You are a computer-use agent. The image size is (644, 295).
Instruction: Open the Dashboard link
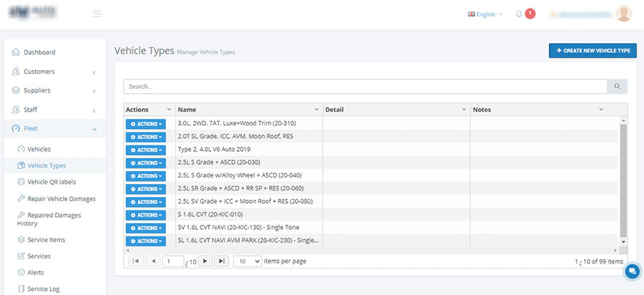point(39,52)
